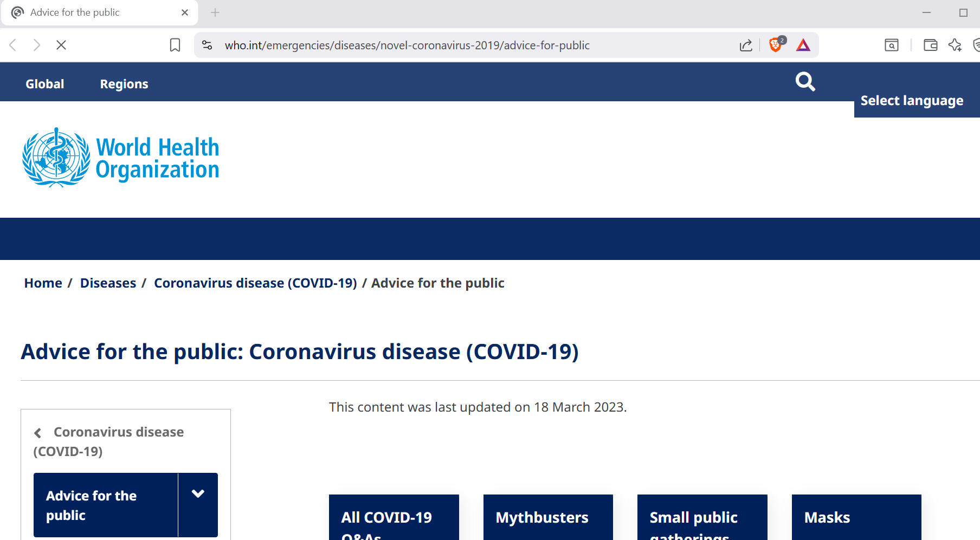Open the Diseases breadcrumb link

[108, 283]
